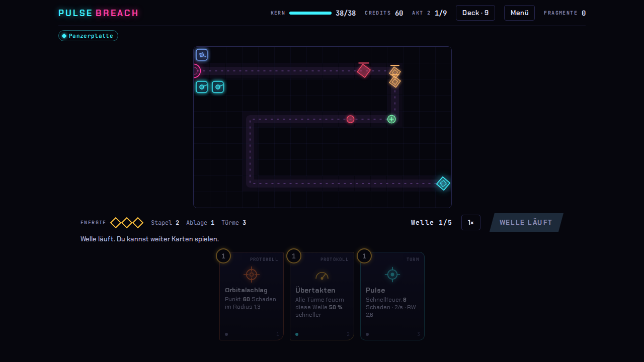Click the Orbitalschlag crosshair icon
This screenshot has height=362, width=644.
[251, 275]
